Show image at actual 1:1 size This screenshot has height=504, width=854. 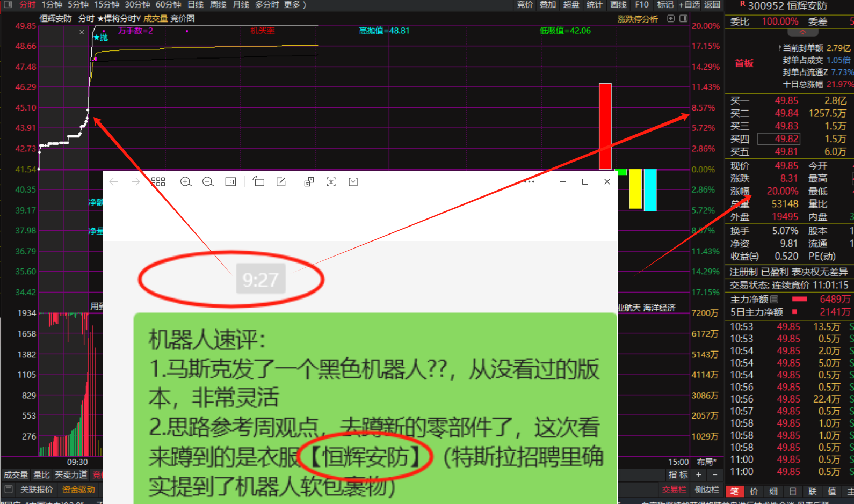point(231,182)
